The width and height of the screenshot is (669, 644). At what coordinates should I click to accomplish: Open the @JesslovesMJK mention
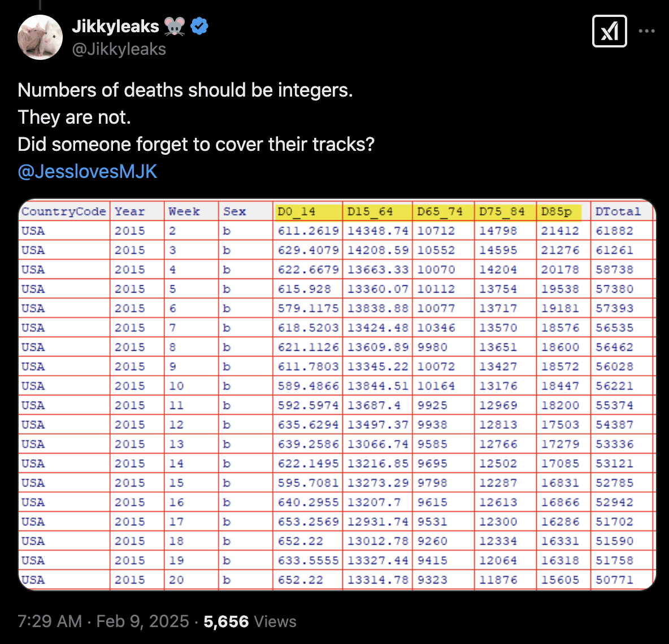(x=88, y=171)
